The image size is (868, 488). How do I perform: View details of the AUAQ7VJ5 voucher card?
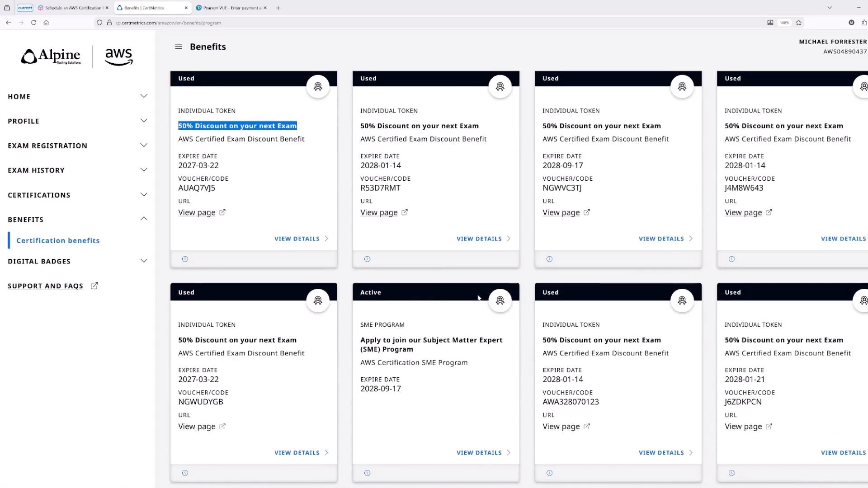point(302,239)
